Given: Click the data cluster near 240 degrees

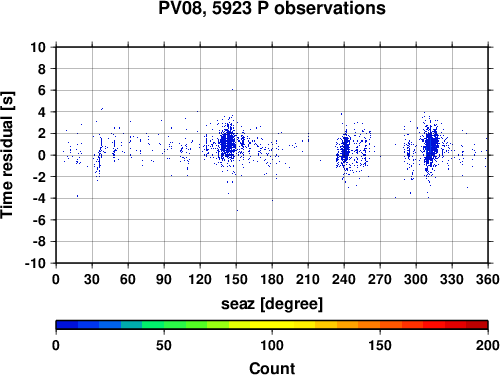Looking at the screenshot, I should 345,149.
